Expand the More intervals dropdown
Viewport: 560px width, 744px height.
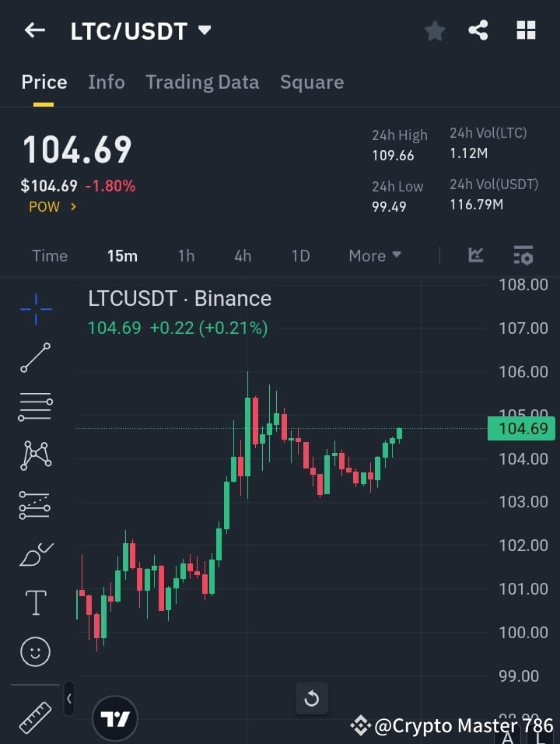coord(375,256)
